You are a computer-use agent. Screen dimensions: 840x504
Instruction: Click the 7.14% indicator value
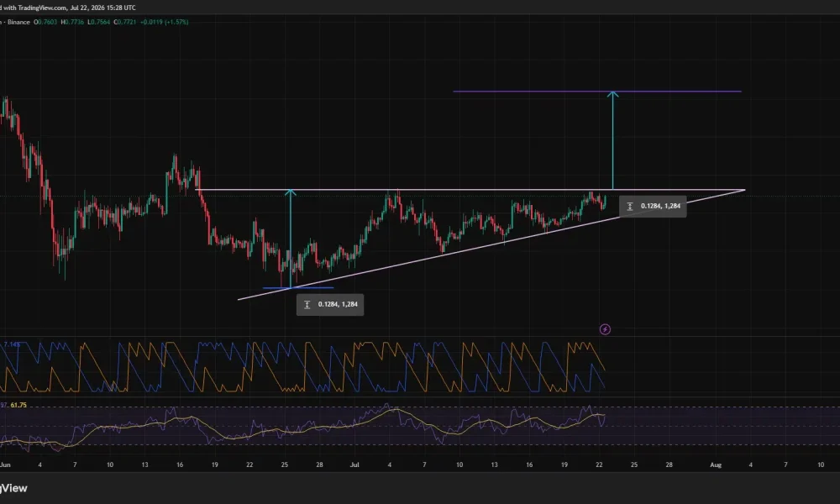pyautogui.click(x=11, y=344)
